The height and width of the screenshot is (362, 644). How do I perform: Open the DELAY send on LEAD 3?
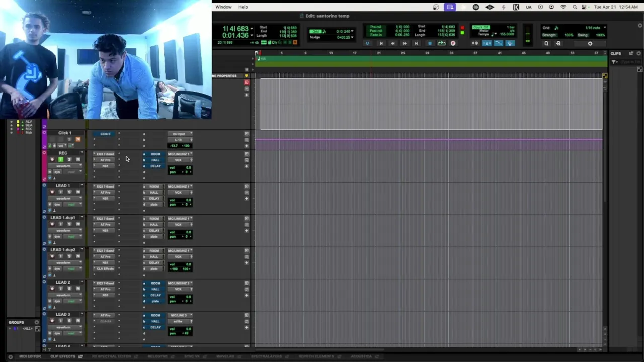tap(155, 327)
